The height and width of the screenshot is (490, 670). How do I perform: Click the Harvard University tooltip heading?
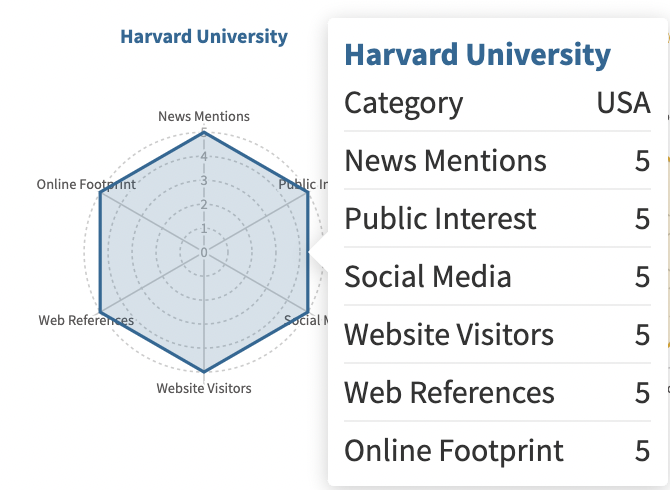pos(477,55)
